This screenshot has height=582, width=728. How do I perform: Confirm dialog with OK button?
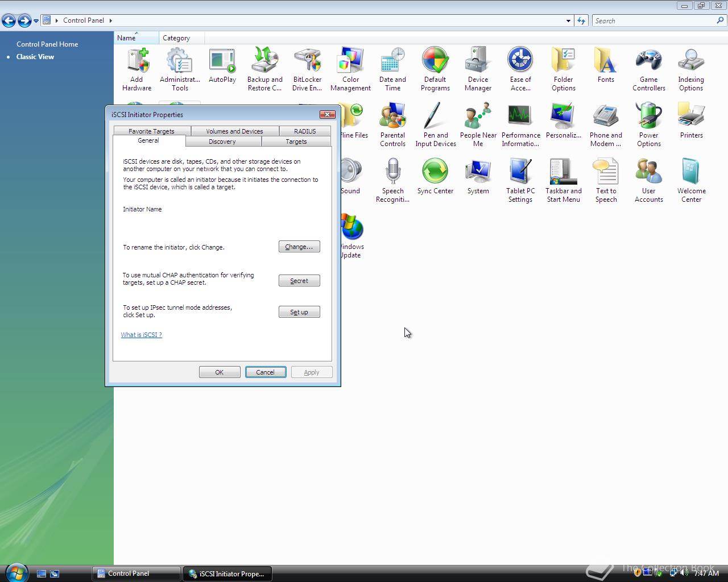point(220,372)
